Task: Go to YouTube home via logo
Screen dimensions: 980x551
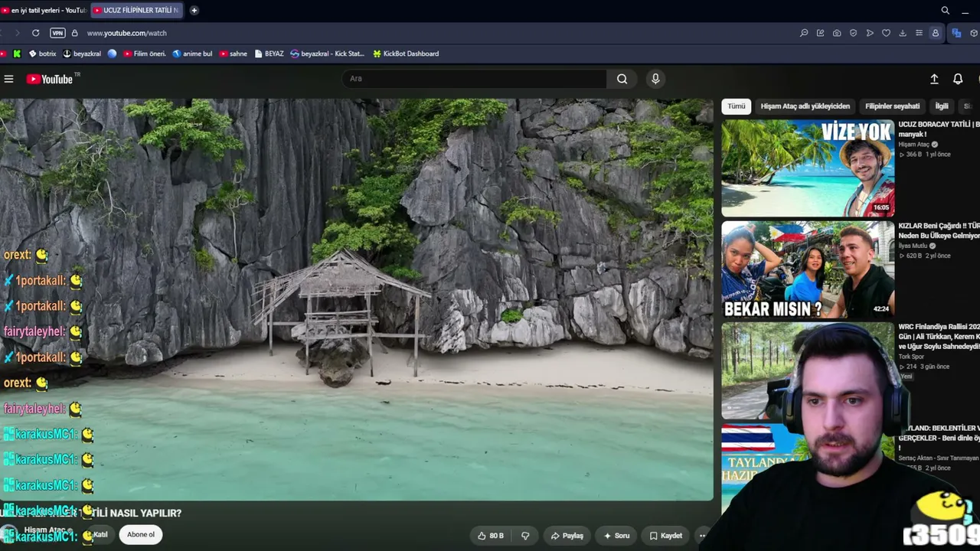Action: tap(50, 79)
